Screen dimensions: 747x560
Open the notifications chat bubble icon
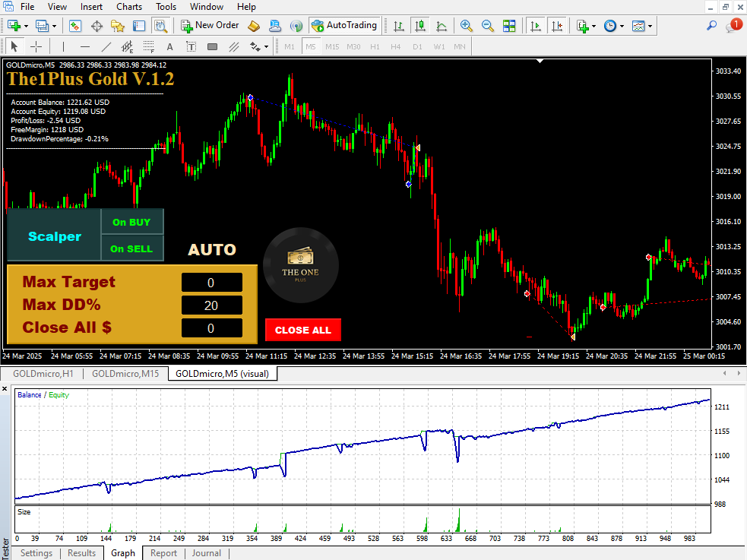(x=733, y=26)
